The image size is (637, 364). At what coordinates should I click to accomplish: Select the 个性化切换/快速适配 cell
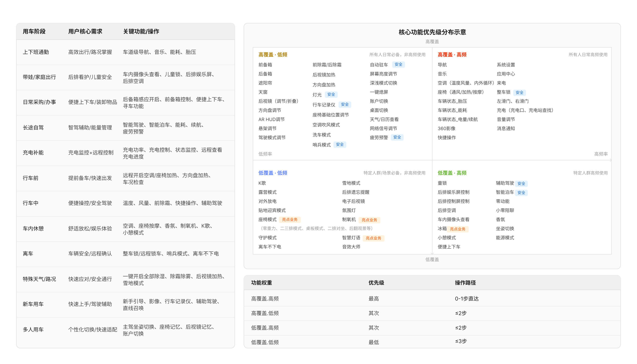point(93,329)
